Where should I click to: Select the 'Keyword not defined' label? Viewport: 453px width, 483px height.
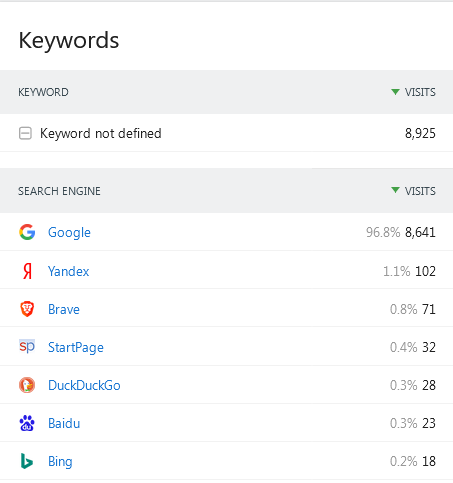tap(101, 133)
